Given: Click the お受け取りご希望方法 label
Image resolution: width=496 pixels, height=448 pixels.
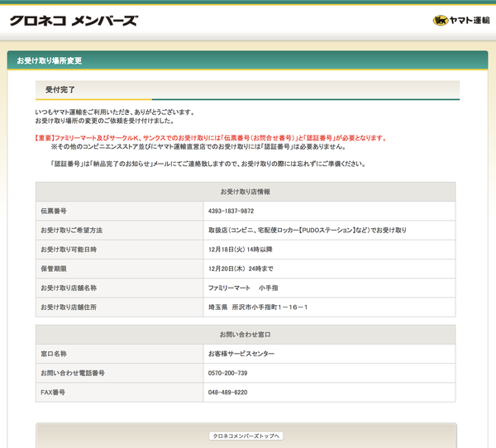Looking at the screenshot, I should coord(71,231).
